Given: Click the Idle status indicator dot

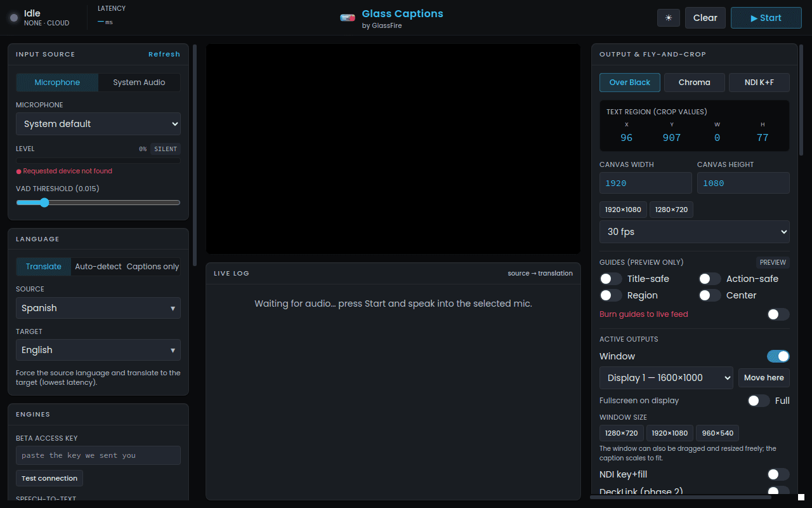Looking at the screenshot, I should tap(14, 18).
